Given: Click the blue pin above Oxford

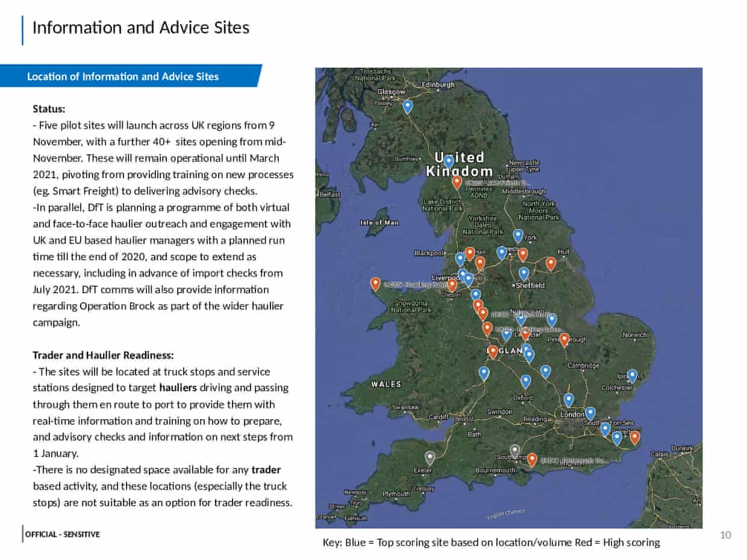Looking at the screenshot, I should pyautogui.click(x=525, y=381).
